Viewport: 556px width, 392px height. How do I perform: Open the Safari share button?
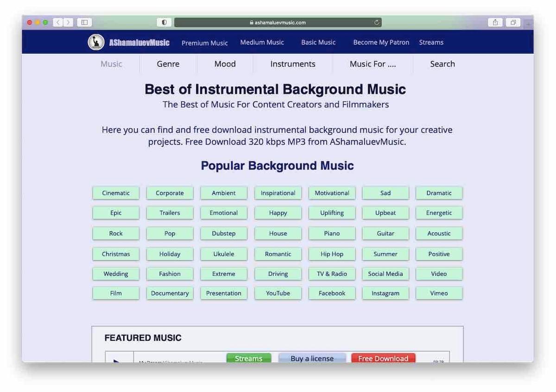[495, 22]
